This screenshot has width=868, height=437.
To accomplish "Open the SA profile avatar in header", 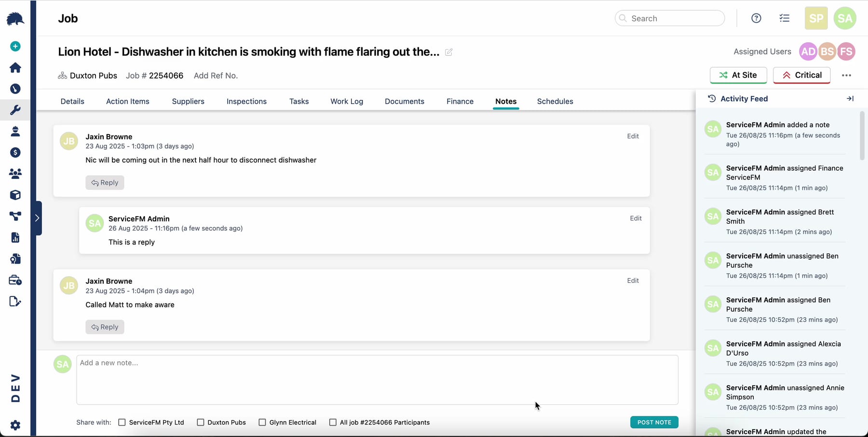I will point(845,18).
